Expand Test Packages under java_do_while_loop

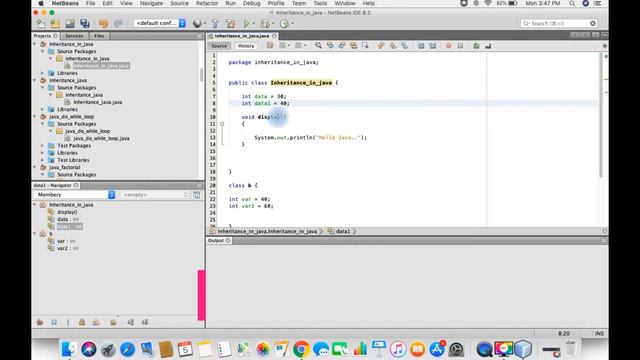point(42,146)
